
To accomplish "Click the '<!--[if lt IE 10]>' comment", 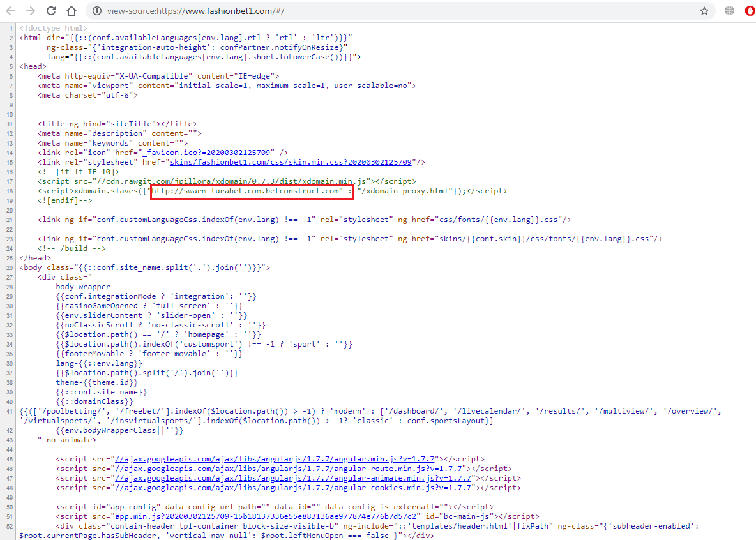I will (x=79, y=172).
